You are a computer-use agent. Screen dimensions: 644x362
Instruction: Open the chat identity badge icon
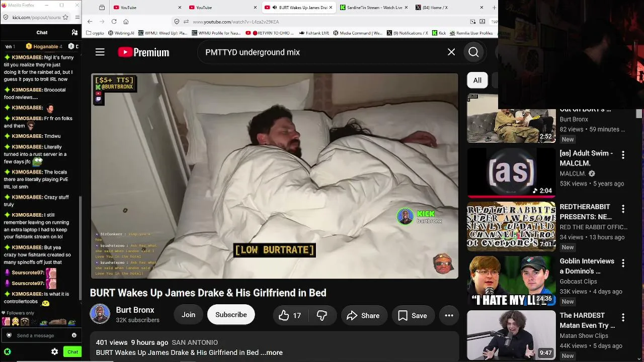click(x=9, y=335)
